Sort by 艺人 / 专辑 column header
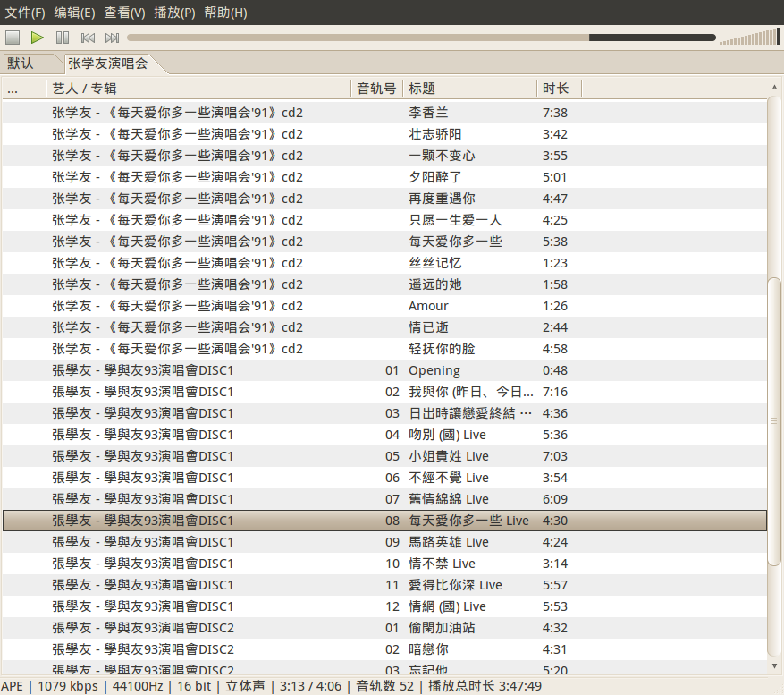784x695 pixels. click(x=198, y=89)
